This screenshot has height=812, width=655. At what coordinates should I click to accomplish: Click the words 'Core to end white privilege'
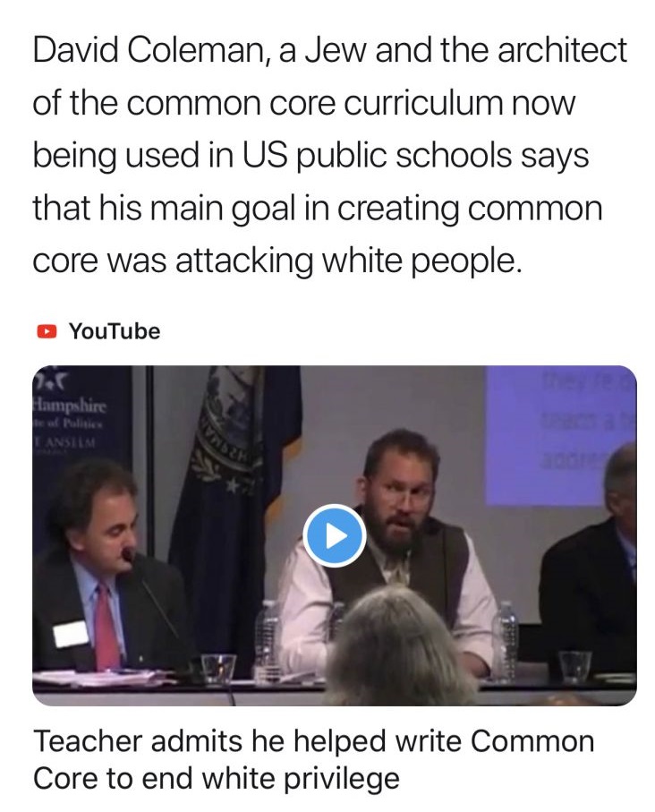click(217, 777)
